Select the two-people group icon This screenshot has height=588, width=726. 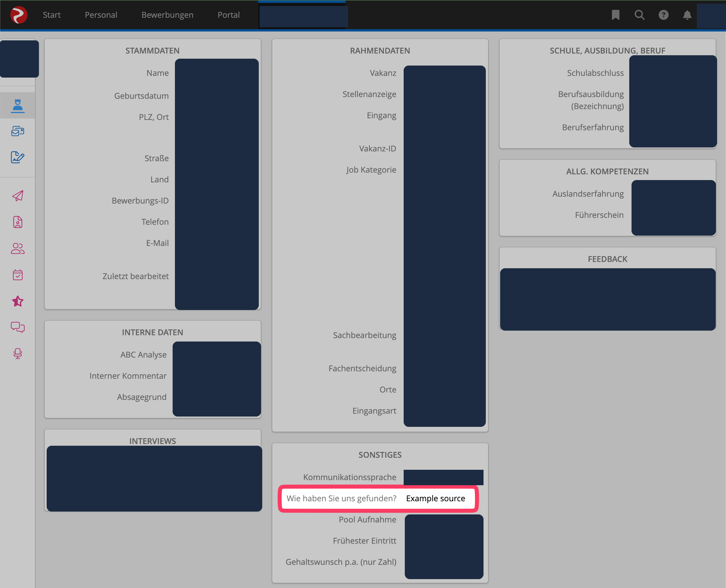coord(18,248)
